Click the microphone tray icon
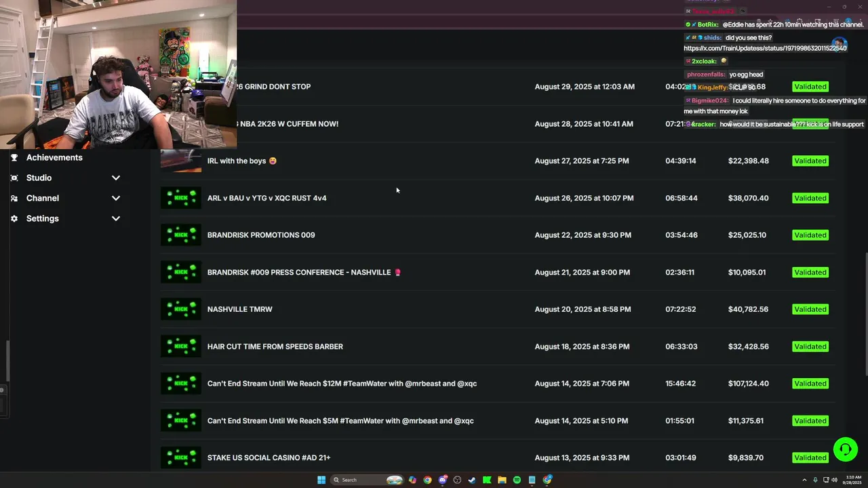 point(815,480)
